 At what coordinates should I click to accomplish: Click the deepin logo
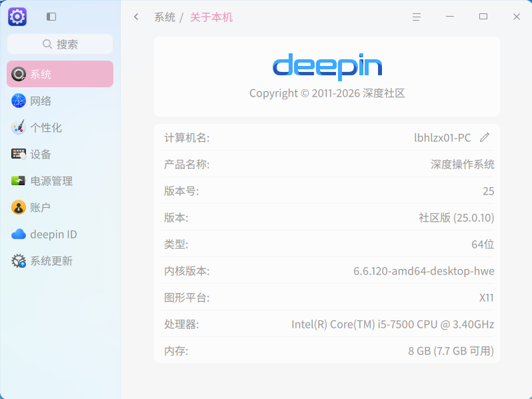click(x=327, y=66)
